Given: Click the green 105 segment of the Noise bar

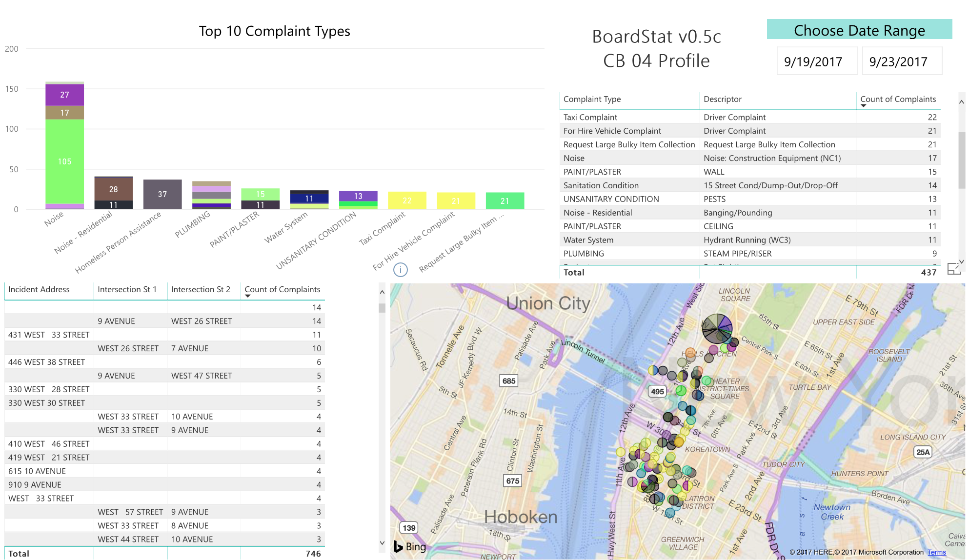Looking at the screenshot, I should (64, 161).
